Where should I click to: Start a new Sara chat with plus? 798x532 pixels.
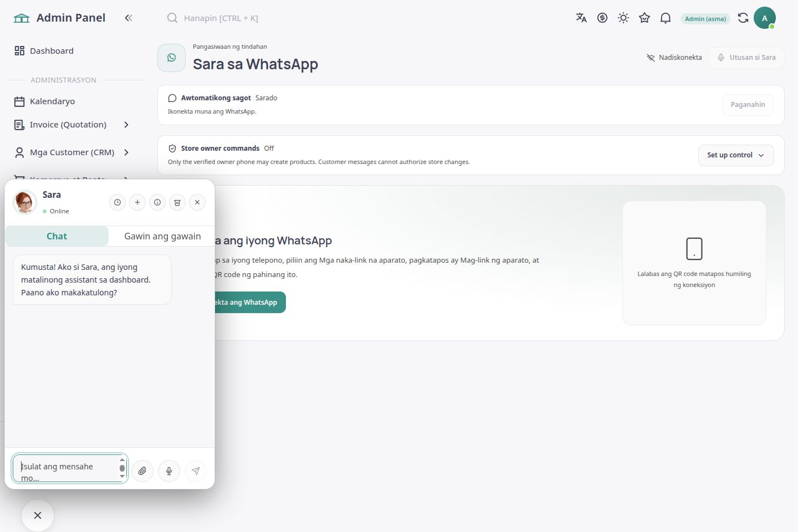(137, 202)
